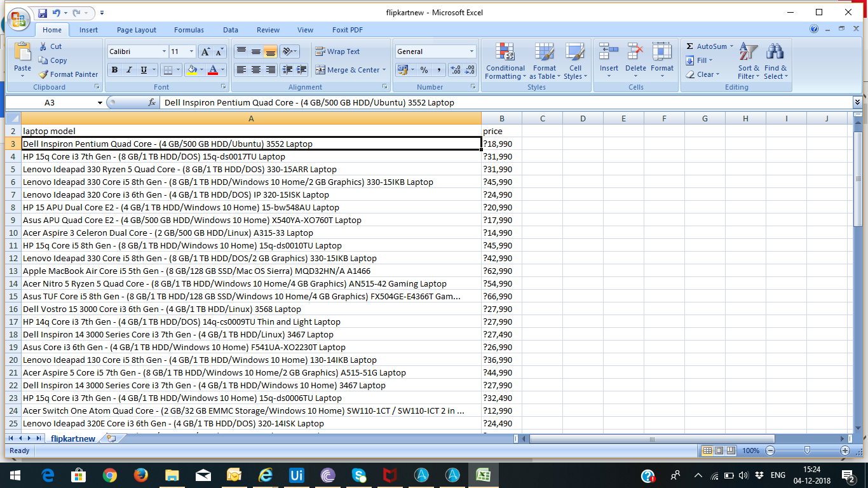Viewport: 868px width, 488px height.
Task: Click the Increase Decimal icon
Action: coord(455,70)
